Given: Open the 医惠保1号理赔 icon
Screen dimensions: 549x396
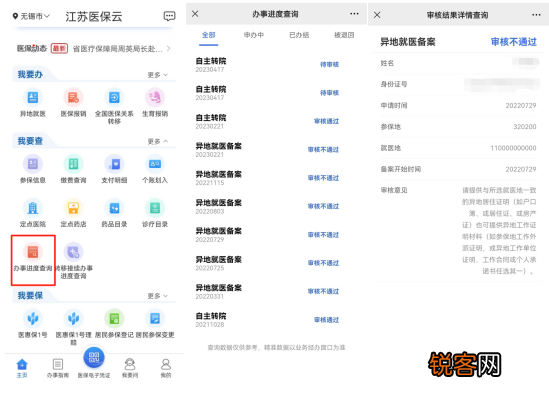Looking at the screenshot, I should (x=73, y=319).
